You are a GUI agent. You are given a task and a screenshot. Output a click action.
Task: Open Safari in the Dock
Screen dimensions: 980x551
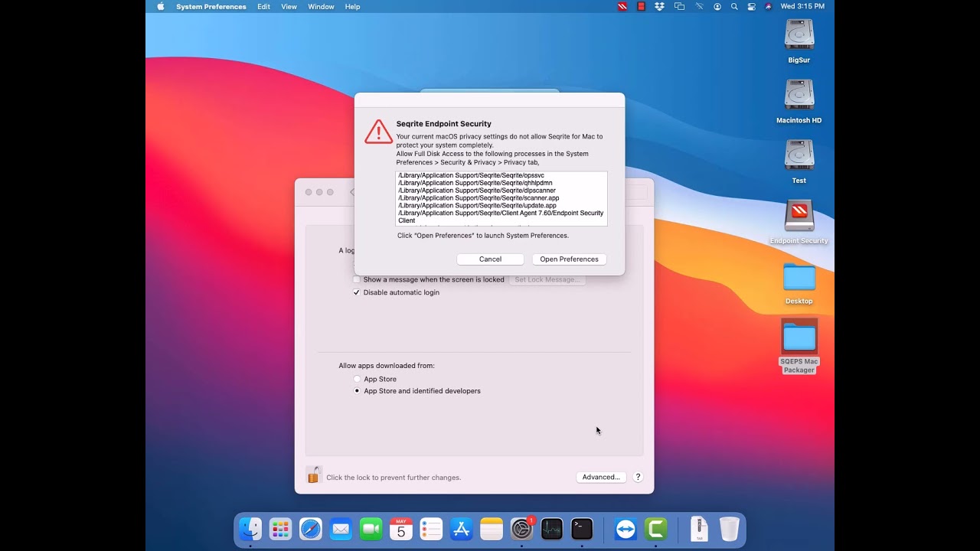pos(311,529)
